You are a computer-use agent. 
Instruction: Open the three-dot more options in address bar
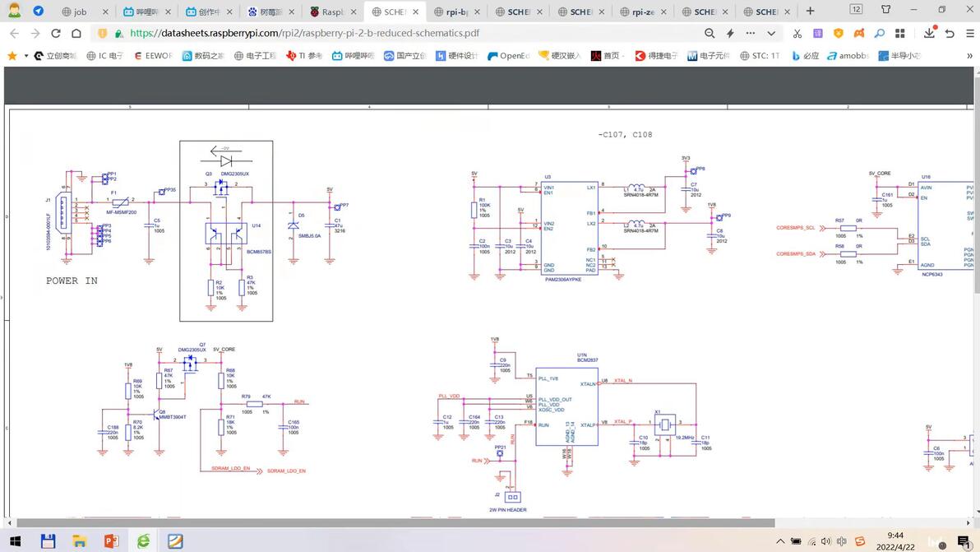click(x=751, y=34)
